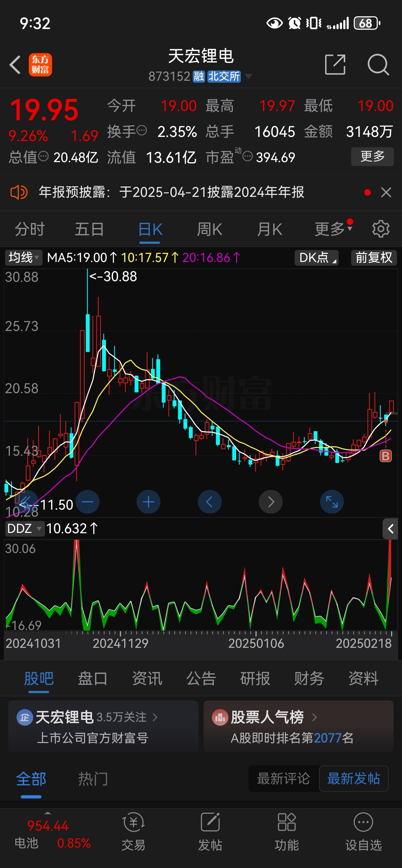This screenshot has width=402, height=868.
Task: Switch to 五日 chart
Action: pyautogui.click(x=89, y=229)
